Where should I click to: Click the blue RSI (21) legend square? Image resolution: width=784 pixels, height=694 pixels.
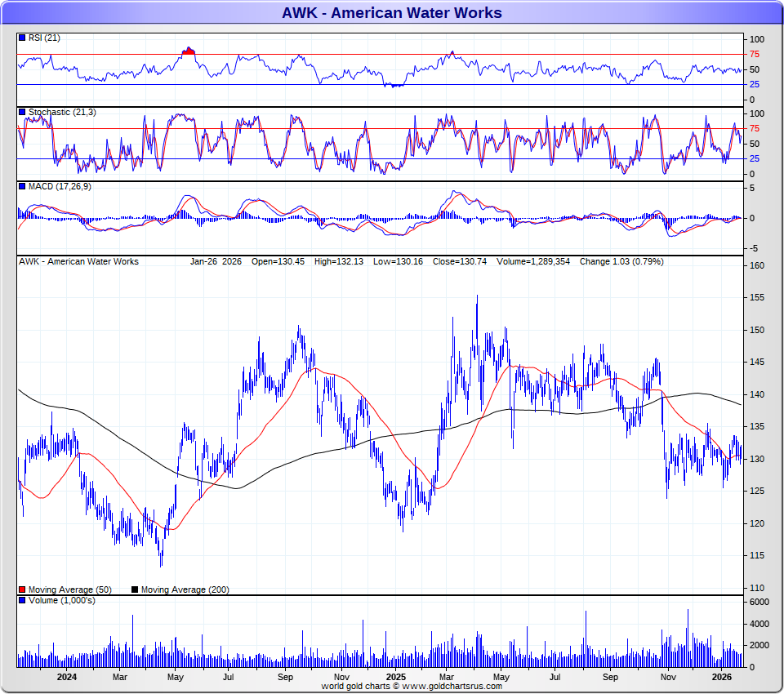22,38
